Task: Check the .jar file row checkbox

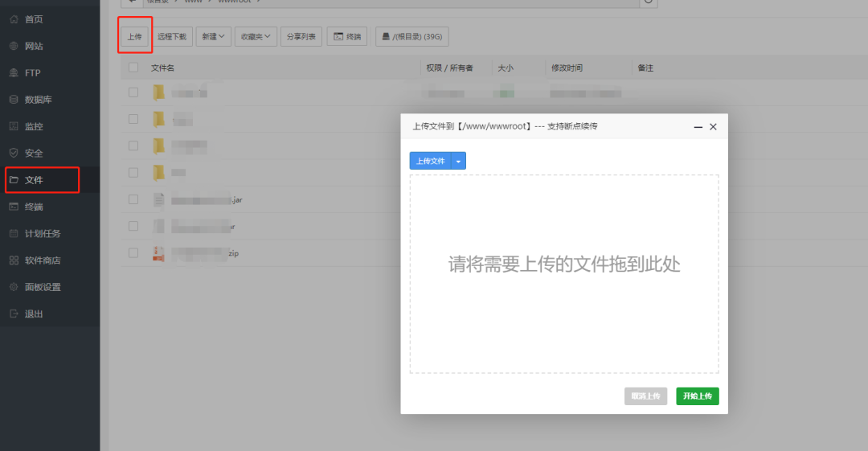Action: pos(133,199)
